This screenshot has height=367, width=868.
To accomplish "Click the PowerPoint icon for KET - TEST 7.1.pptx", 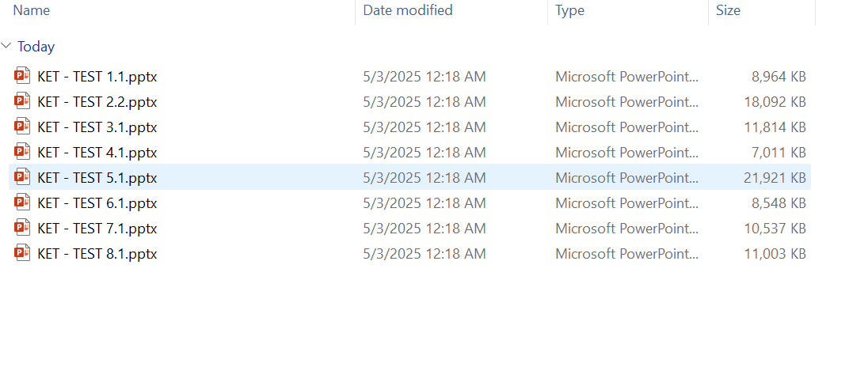I will coord(21,229).
